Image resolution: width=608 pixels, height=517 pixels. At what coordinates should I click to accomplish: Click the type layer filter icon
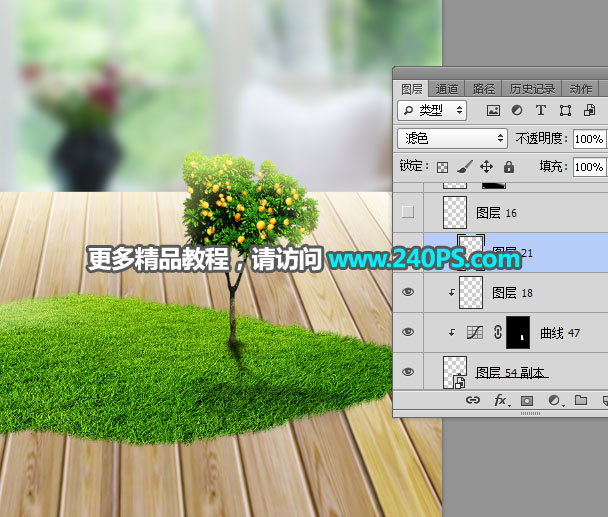tap(541, 110)
